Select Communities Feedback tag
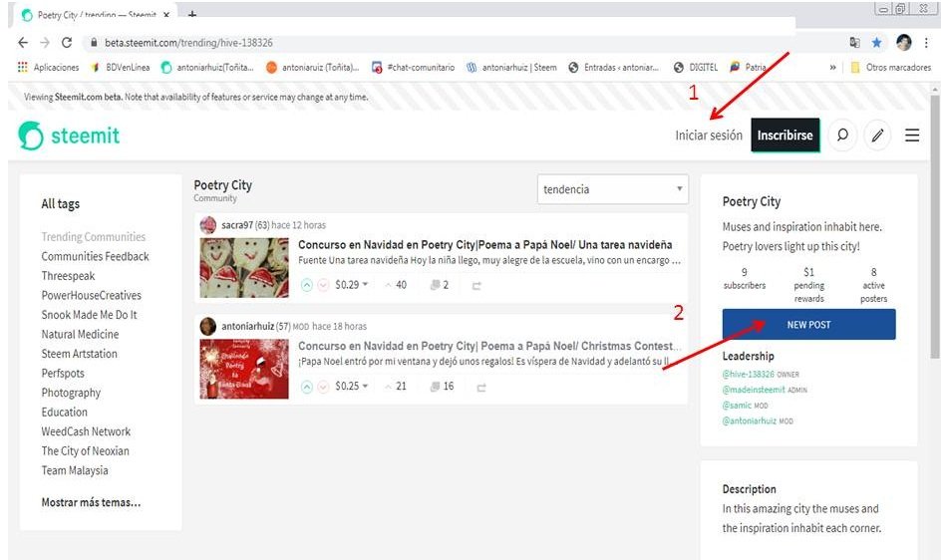Viewport: 945px width, 560px height. [x=96, y=256]
